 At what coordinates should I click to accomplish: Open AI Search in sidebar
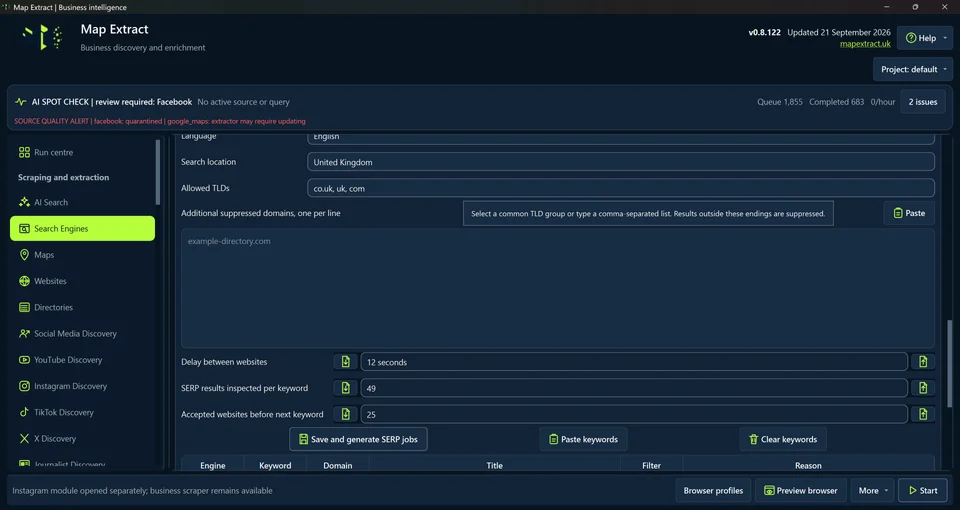tap(82, 202)
